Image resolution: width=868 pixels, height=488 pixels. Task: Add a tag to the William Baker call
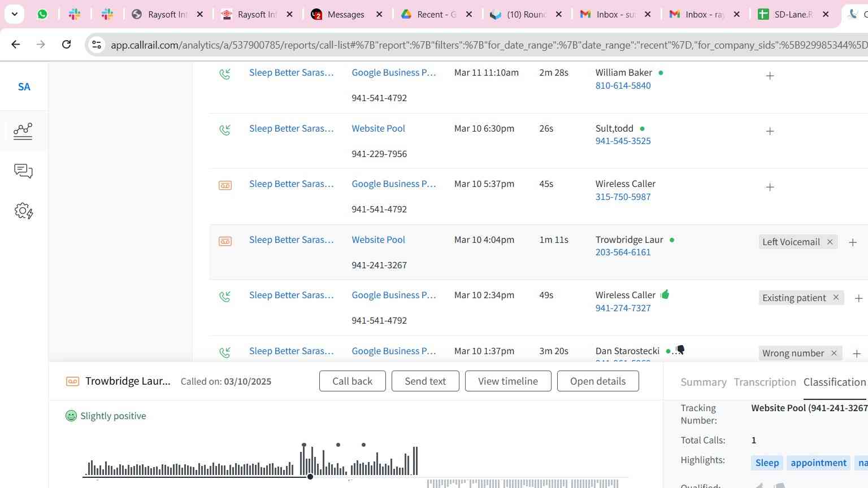tap(770, 76)
